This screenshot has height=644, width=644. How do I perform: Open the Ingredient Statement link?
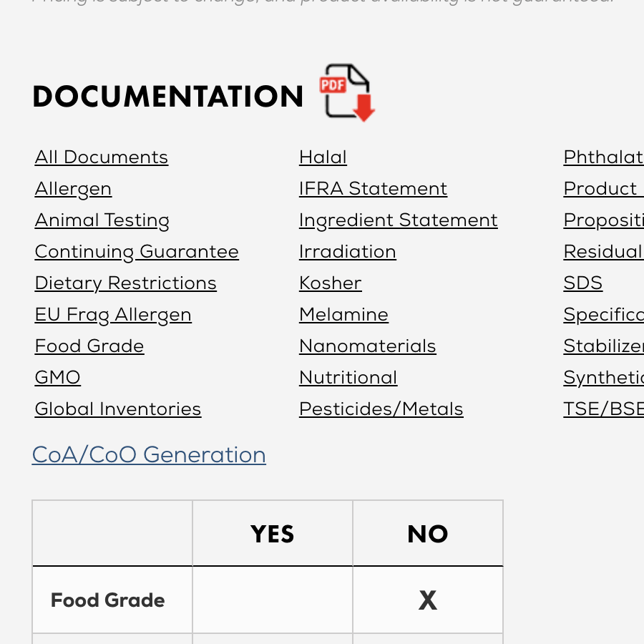click(x=398, y=220)
